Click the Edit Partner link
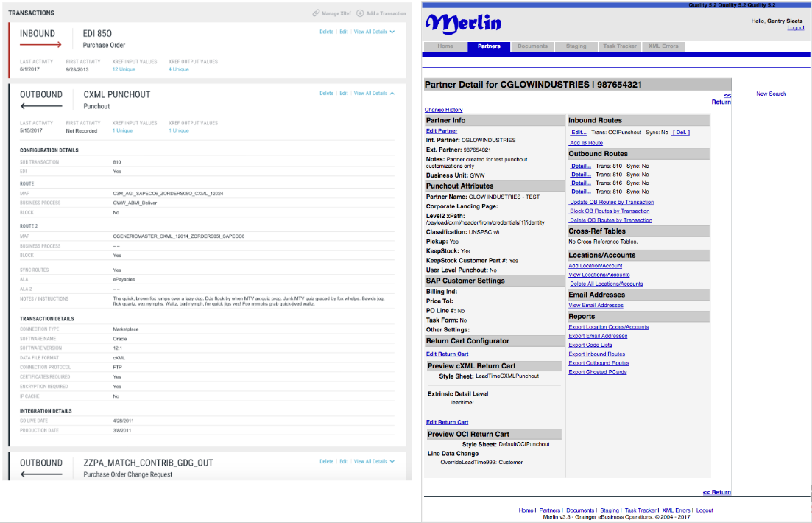Screen dimensions: 812x523 click(x=442, y=131)
